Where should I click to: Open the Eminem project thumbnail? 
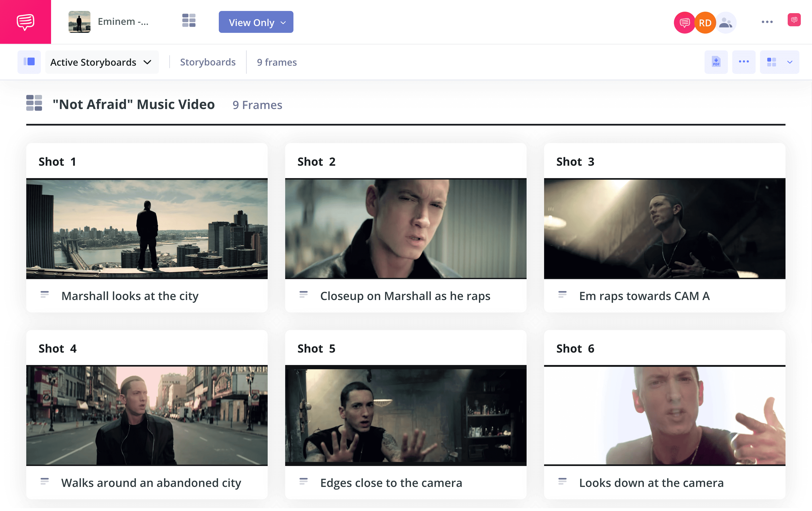(79, 22)
